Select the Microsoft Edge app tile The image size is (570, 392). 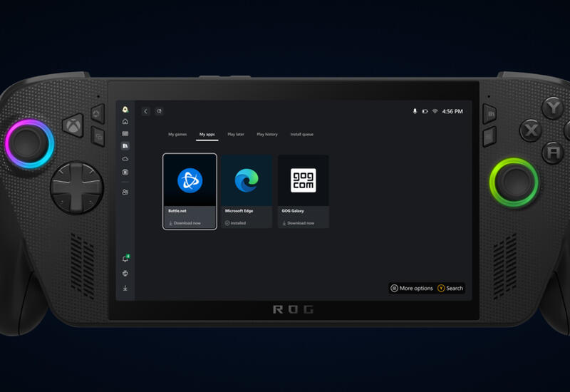[x=247, y=191]
